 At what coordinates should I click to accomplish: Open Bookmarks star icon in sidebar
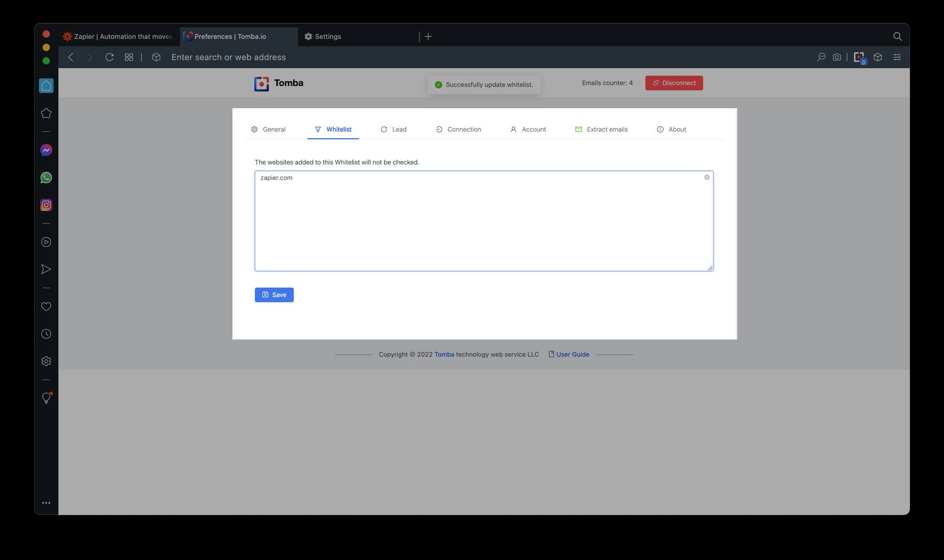46,113
